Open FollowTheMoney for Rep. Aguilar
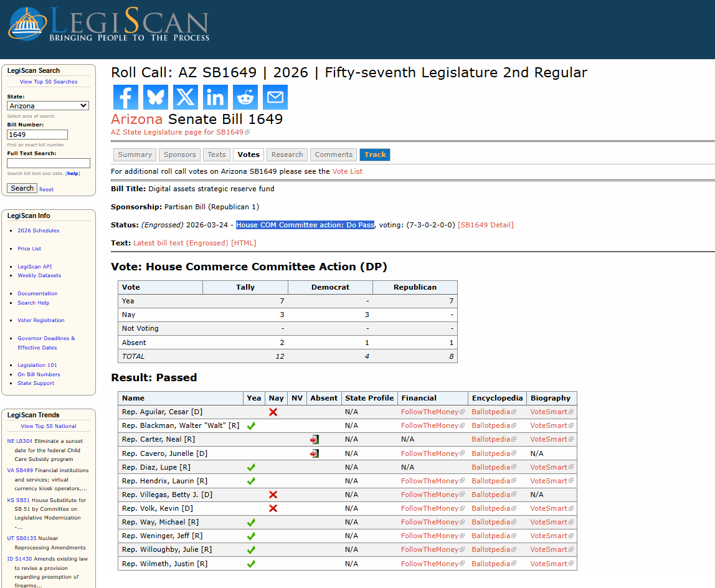Screen dimensions: 715x588 pos(432,412)
